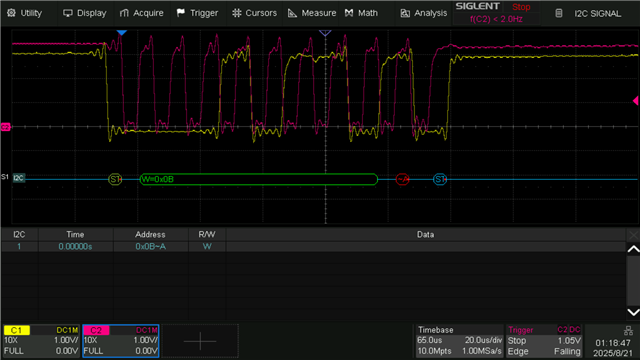Open the Utility menu
640x360 pixels.
coord(25,13)
